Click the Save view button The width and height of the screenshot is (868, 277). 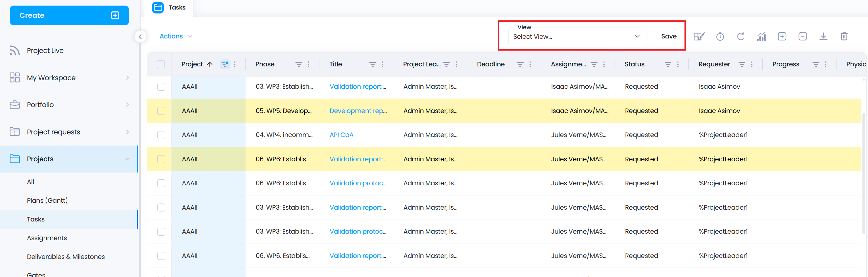pyautogui.click(x=668, y=36)
